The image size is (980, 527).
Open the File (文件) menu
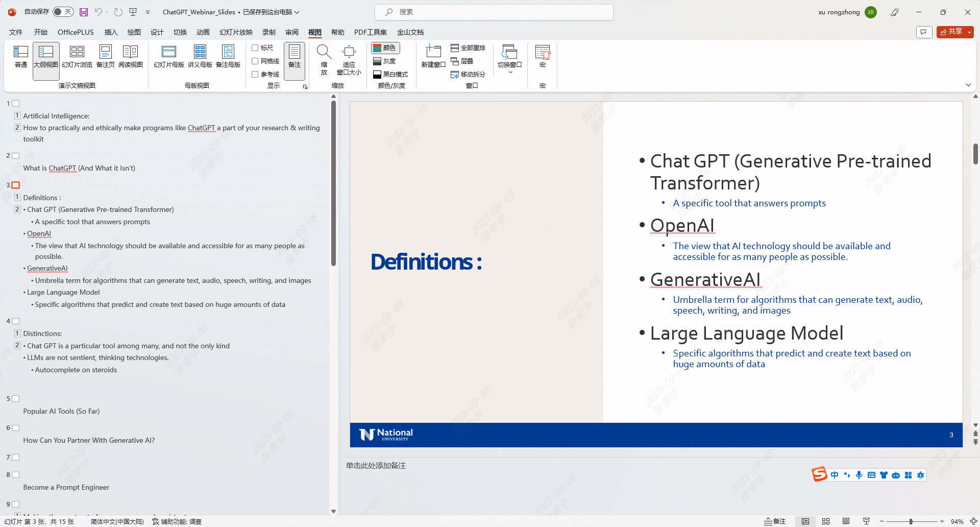tap(16, 32)
